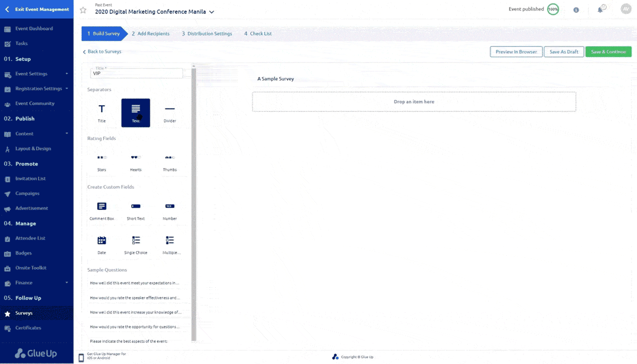
Task: Click the Save & Continue button
Action: click(608, 51)
